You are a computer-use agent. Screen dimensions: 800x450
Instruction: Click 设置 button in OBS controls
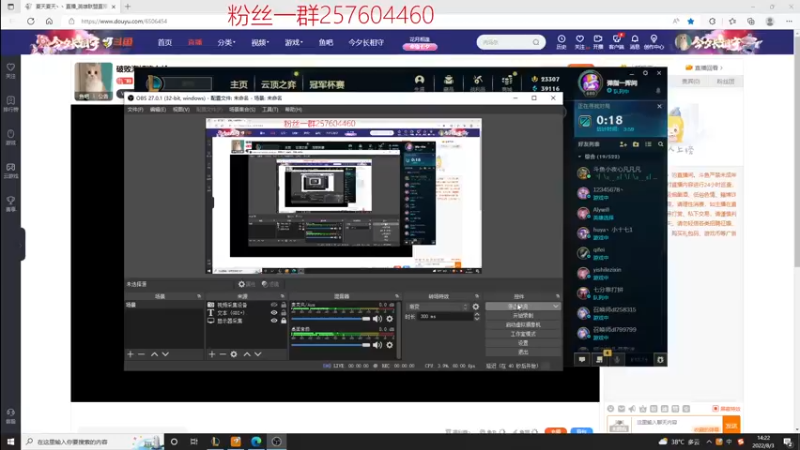click(x=523, y=343)
